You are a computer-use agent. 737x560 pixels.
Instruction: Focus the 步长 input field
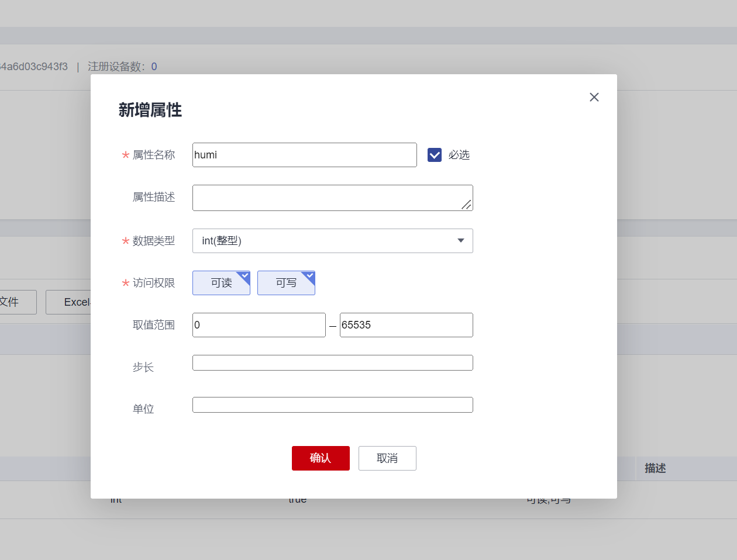[332, 362]
